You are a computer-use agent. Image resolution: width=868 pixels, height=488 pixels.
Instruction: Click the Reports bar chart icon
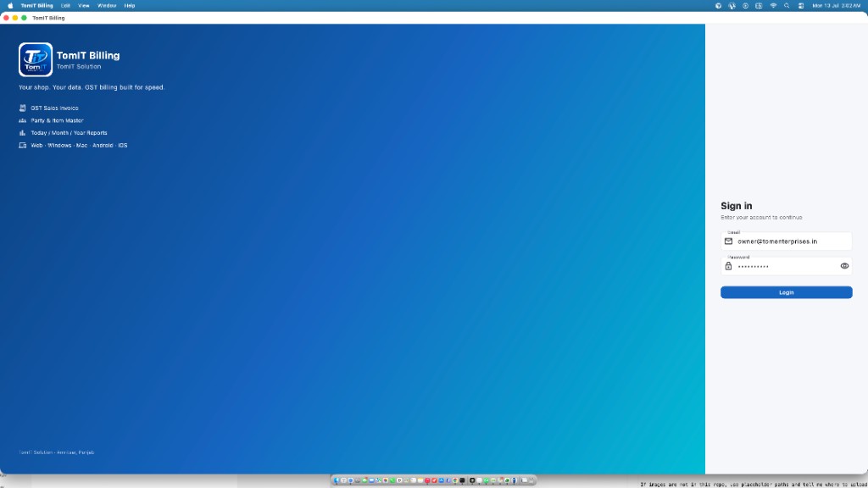click(22, 133)
